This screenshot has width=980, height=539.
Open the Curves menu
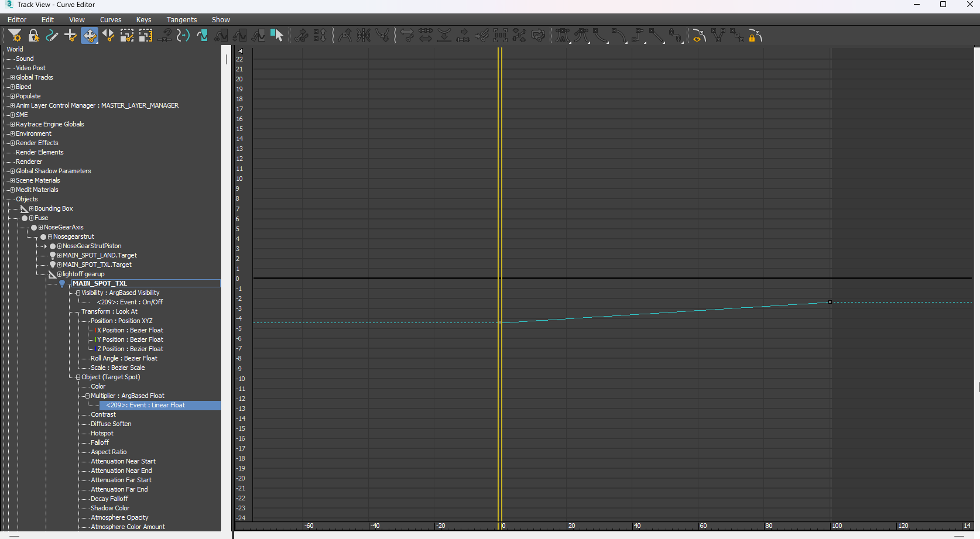[x=111, y=19]
